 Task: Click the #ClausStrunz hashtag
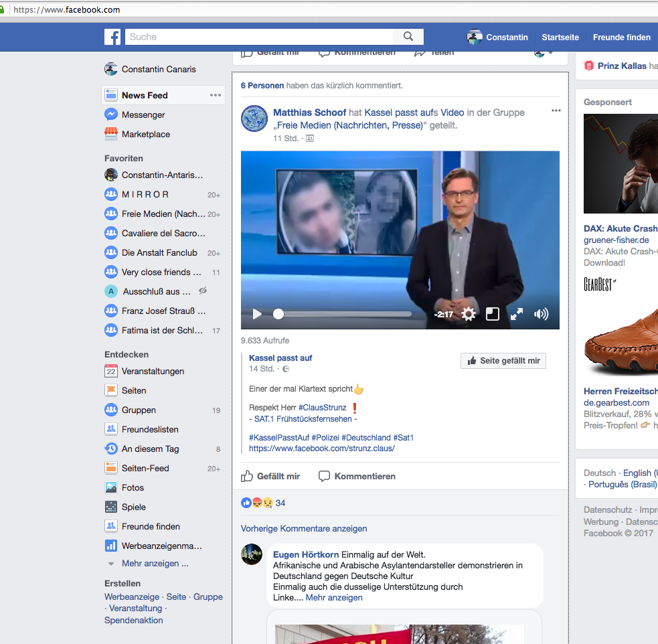[322, 408]
